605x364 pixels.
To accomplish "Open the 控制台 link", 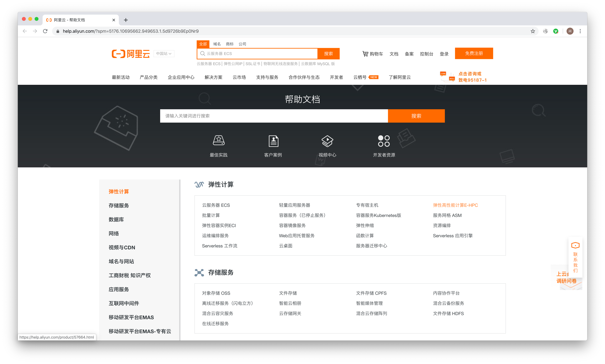I will [x=426, y=54].
